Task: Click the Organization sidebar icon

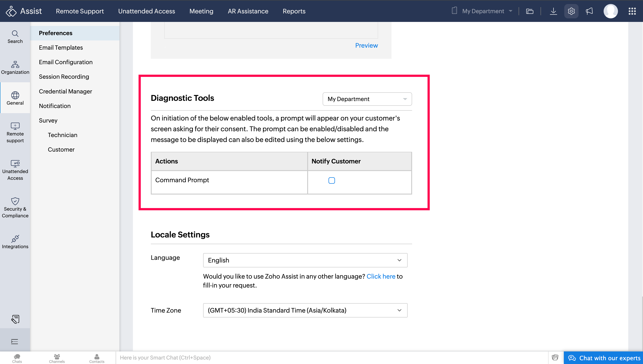Action: pyautogui.click(x=15, y=68)
